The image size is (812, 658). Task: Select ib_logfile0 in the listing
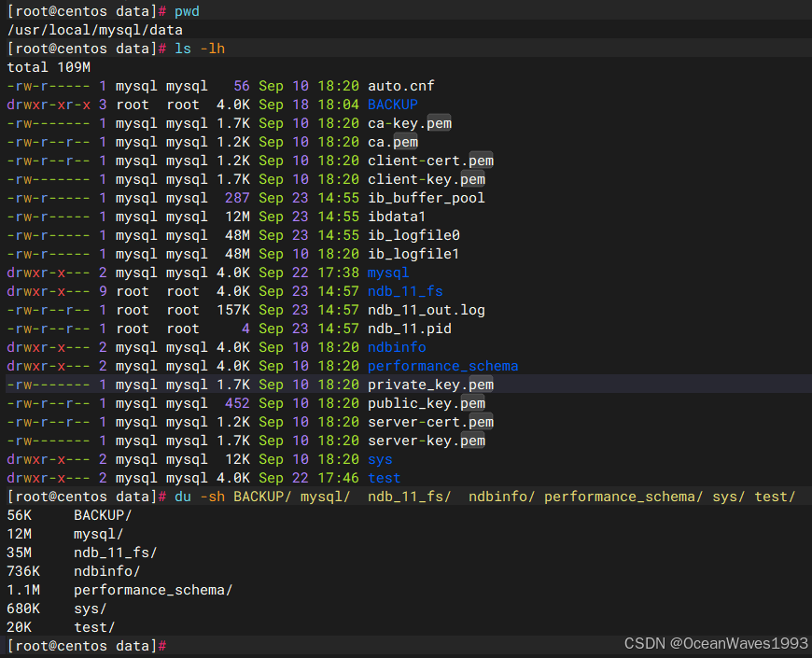413,235
